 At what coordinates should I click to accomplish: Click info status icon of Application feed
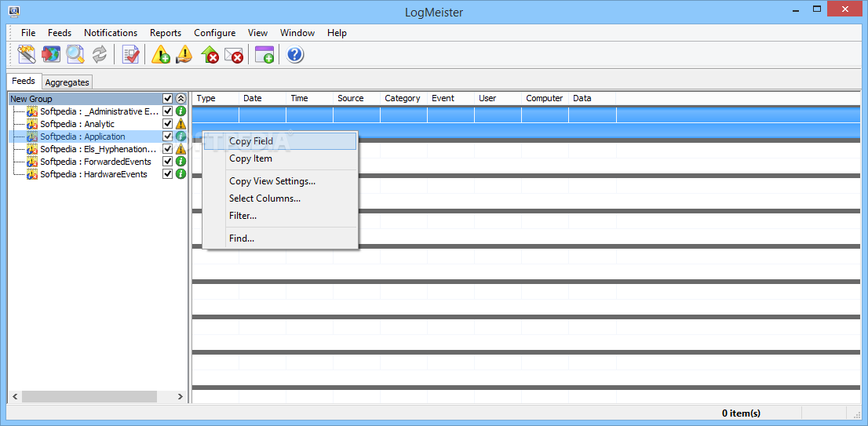[x=181, y=136]
